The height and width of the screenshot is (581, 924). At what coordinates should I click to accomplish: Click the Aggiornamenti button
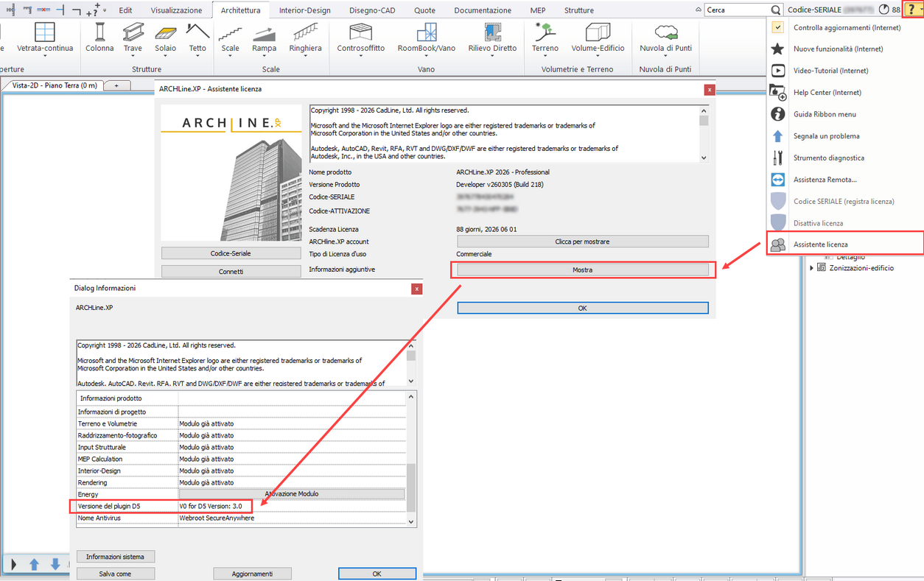tap(252, 574)
